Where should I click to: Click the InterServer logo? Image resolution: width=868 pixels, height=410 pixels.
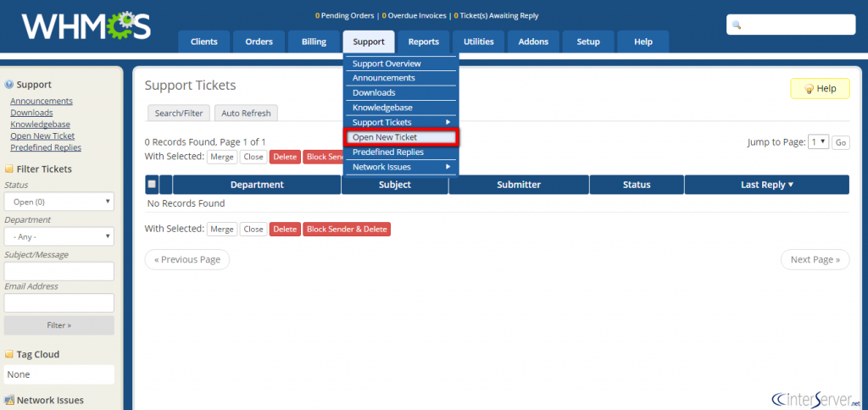click(x=816, y=400)
